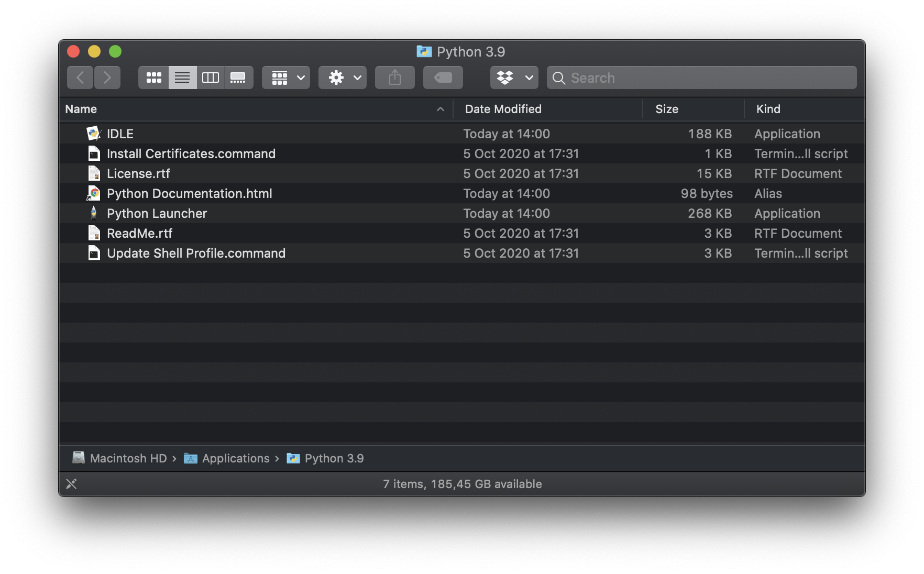The image size is (924, 574).
Task: Go back using the back arrow
Action: pyautogui.click(x=80, y=78)
